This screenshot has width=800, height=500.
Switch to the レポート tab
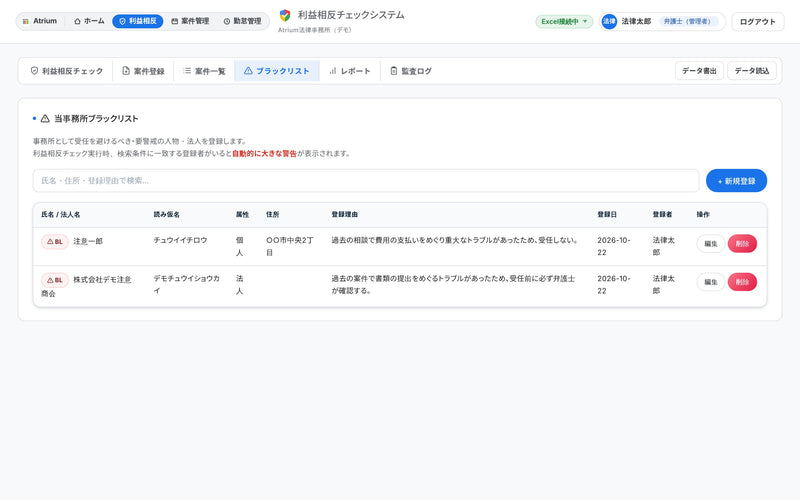click(x=350, y=71)
